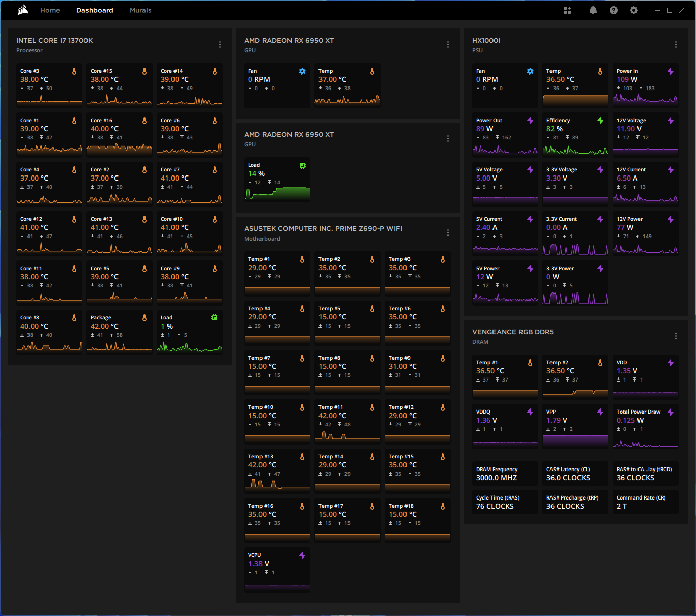Screen dimensions: 696x616
Task: Click the lightning icon on Power Out tile
Action: coord(530,121)
